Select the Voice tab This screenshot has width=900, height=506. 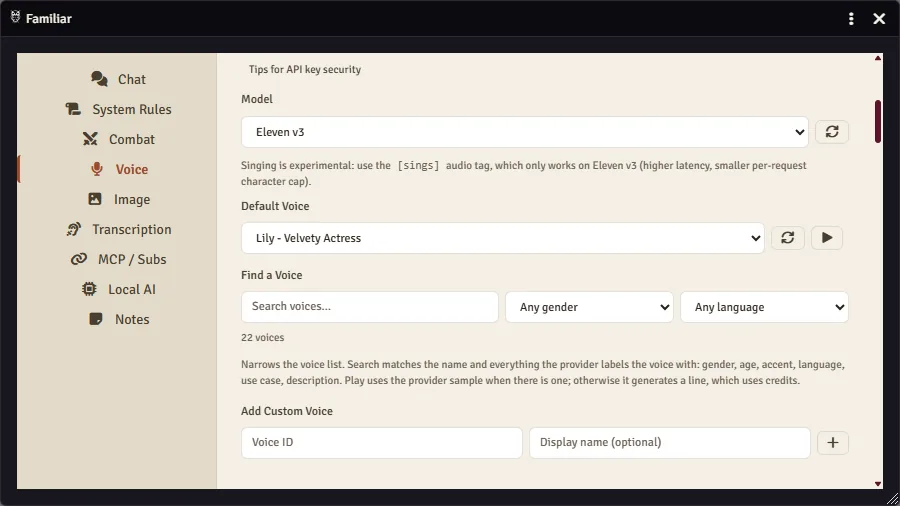(118, 169)
